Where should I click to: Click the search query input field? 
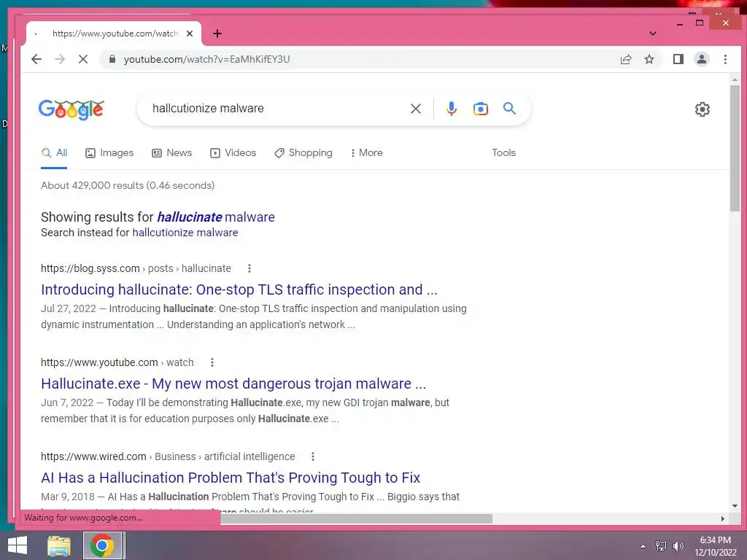pyautogui.click(x=276, y=109)
